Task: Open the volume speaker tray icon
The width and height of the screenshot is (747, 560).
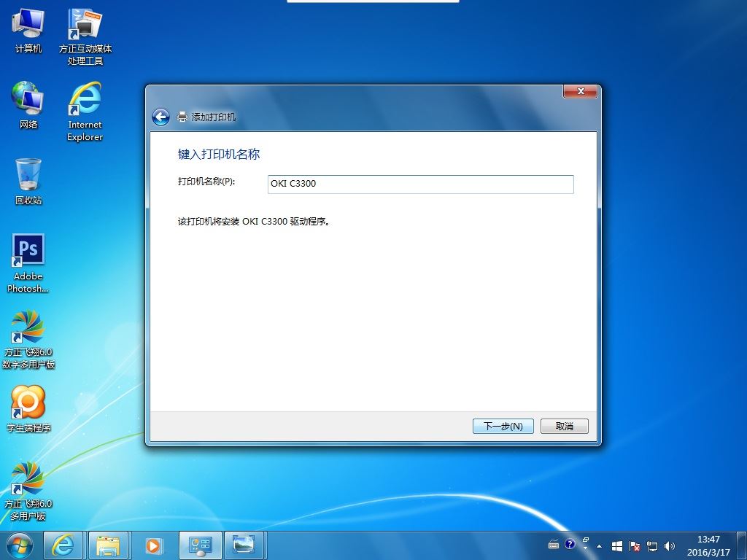Action: pos(670,546)
